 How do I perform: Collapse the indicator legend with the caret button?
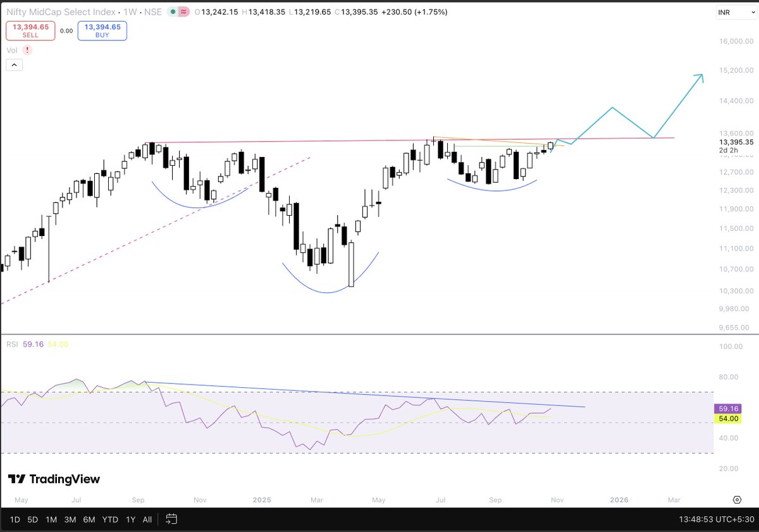(x=14, y=65)
